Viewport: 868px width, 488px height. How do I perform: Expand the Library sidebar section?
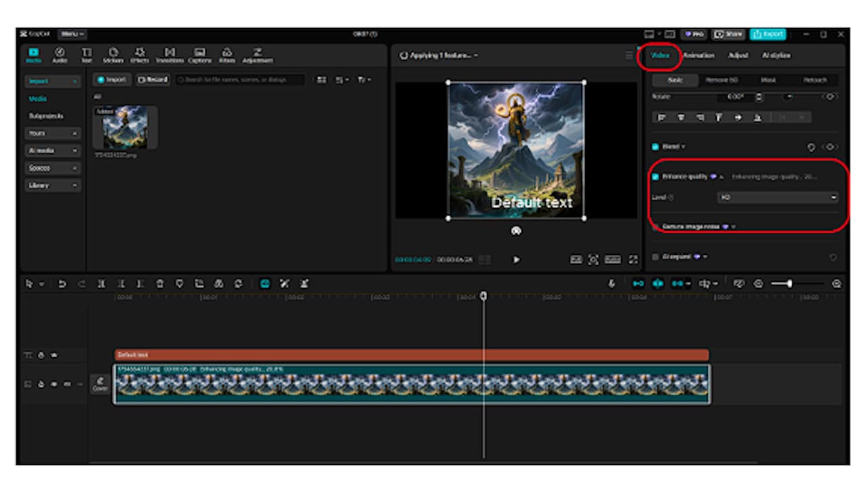[53, 185]
